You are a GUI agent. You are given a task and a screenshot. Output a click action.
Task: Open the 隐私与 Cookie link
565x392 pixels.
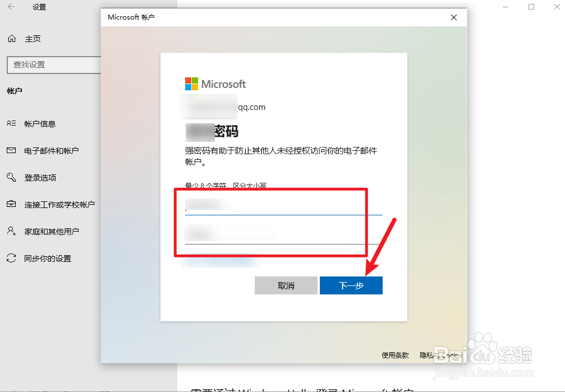(x=441, y=355)
